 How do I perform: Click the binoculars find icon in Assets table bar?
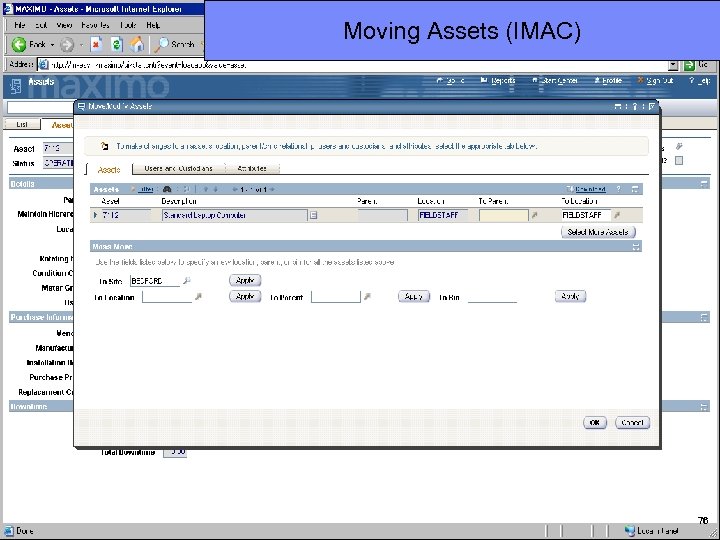[x=167, y=189]
